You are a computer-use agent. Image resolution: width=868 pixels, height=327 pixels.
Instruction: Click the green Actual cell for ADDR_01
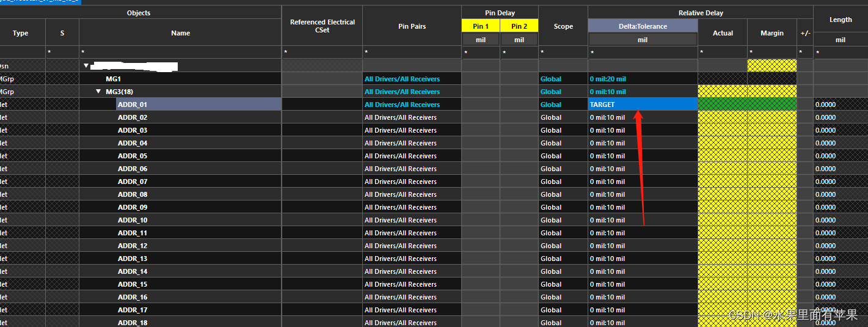click(x=722, y=105)
